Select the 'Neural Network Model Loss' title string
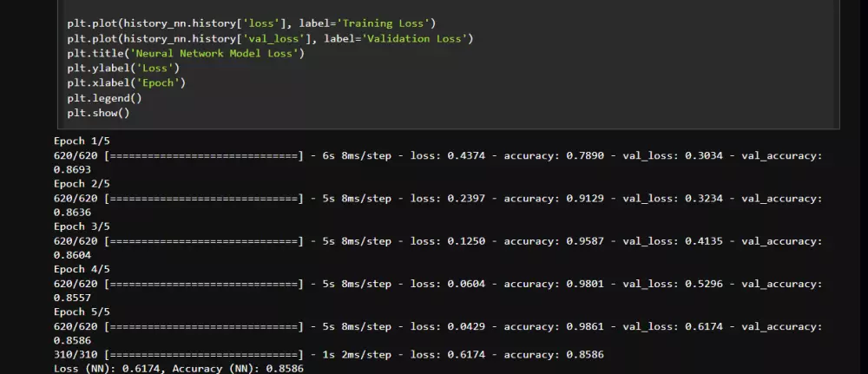The image size is (868, 374). (x=217, y=53)
